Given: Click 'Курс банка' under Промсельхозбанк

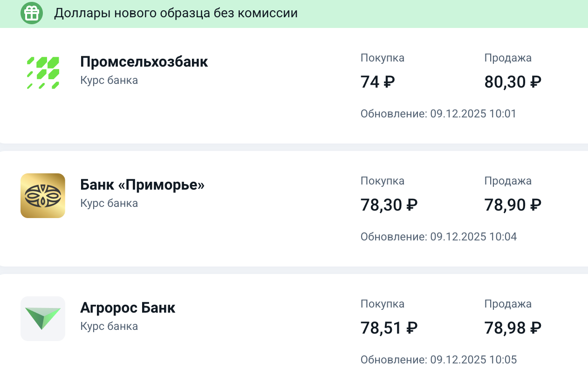Looking at the screenshot, I should (109, 80).
